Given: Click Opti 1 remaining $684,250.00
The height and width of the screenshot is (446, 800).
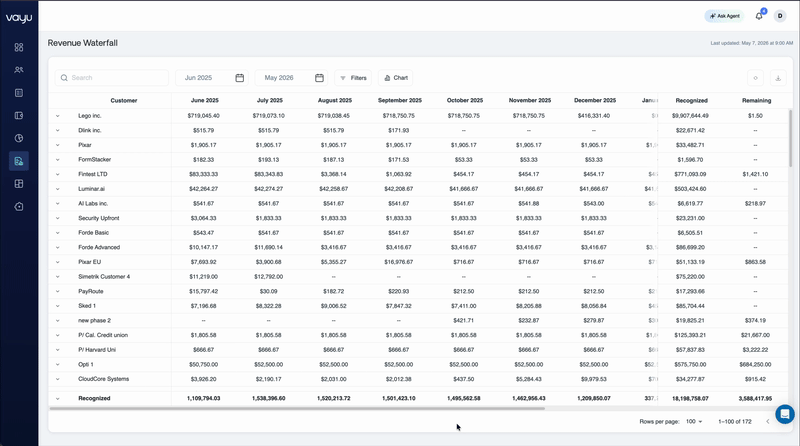Looking at the screenshot, I should (x=755, y=365).
